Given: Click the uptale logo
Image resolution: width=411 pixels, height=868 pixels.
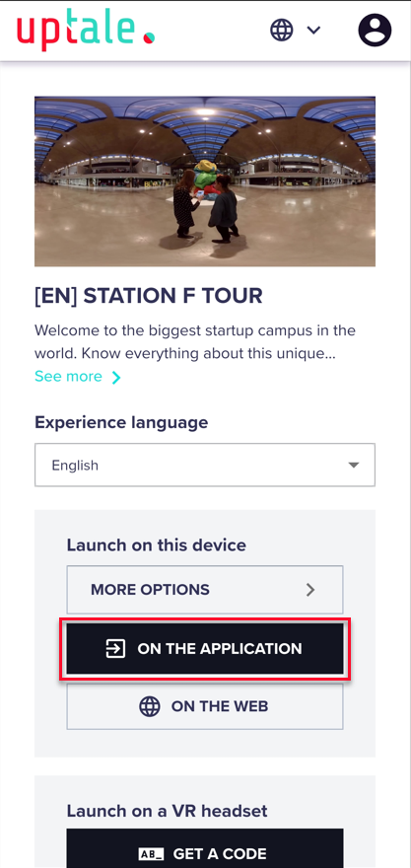Looking at the screenshot, I should (x=85, y=31).
